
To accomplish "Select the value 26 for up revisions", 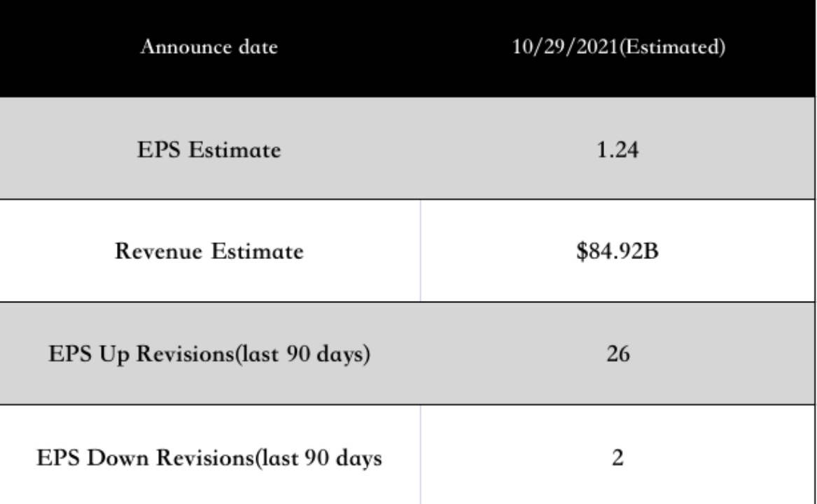I will 617,354.
